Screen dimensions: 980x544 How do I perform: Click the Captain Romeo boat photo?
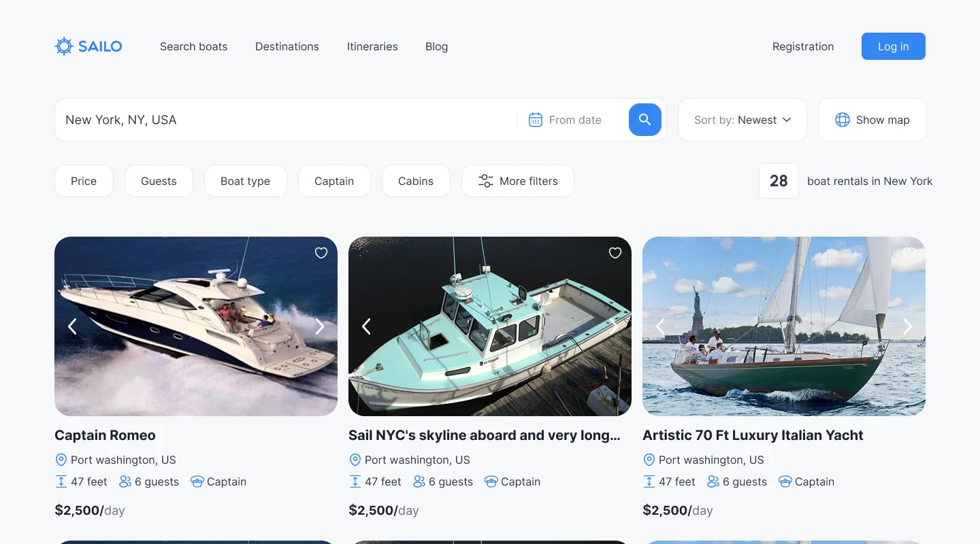[x=196, y=326]
